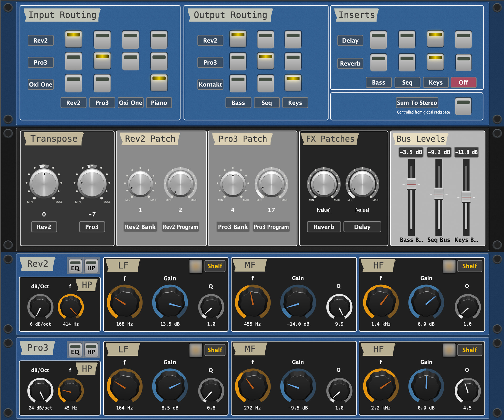This screenshot has height=420, width=504.
Task: Click the Pro3 HF Q knob
Action: (467, 391)
